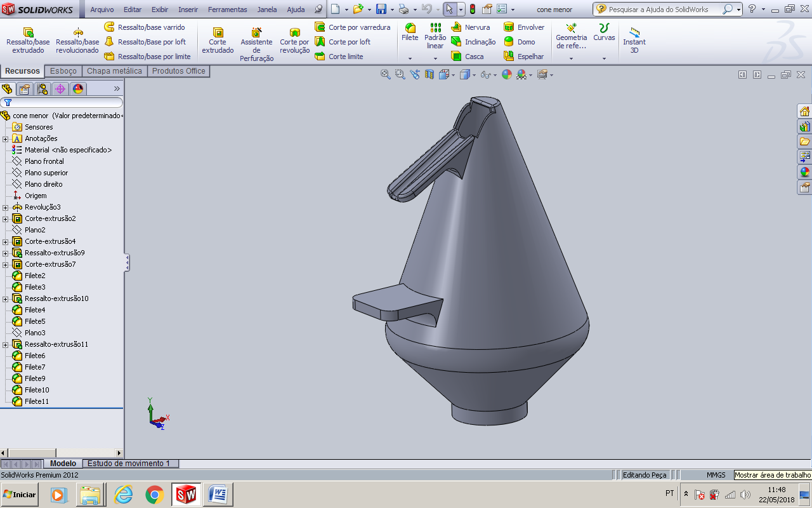Activate the Filete tool in the ribbon
812x508 pixels.
tap(410, 32)
